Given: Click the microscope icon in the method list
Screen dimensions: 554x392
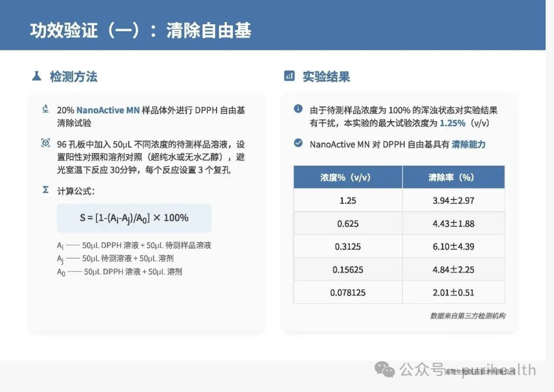Looking at the screenshot, I should click(46, 109).
